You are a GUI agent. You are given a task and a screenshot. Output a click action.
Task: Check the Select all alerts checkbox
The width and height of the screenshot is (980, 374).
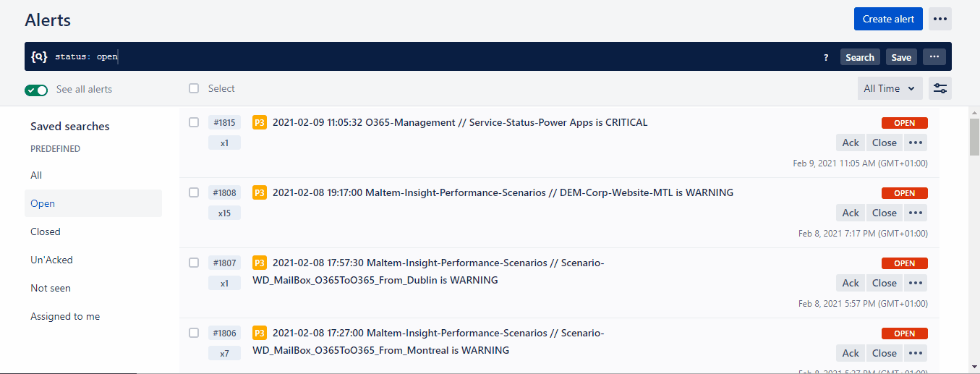point(194,88)
